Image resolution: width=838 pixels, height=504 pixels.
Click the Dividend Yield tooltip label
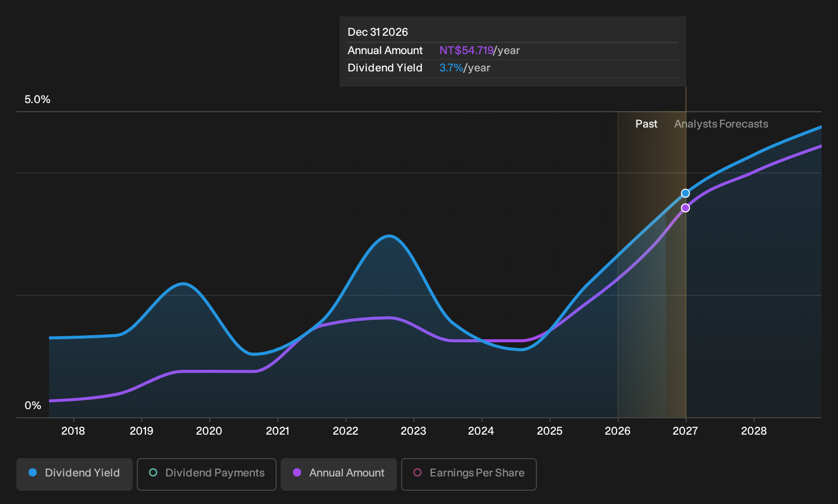[x=385, y=68]
